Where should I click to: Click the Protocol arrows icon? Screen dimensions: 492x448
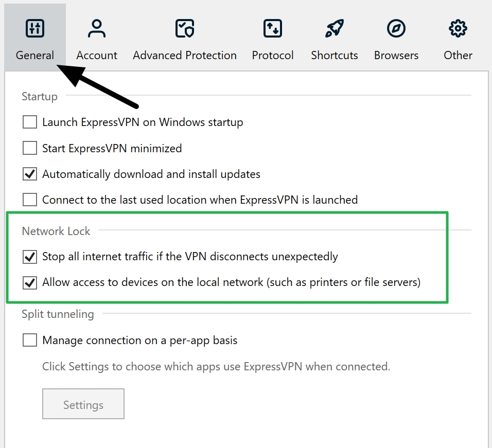click(x=273, y=28)
